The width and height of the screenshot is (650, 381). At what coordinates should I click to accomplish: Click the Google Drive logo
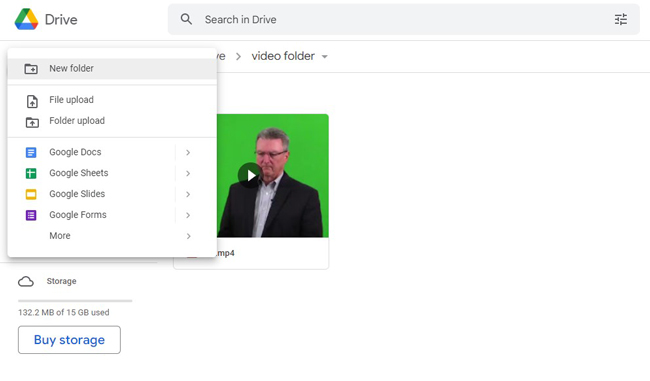click(x=26, y=19)
